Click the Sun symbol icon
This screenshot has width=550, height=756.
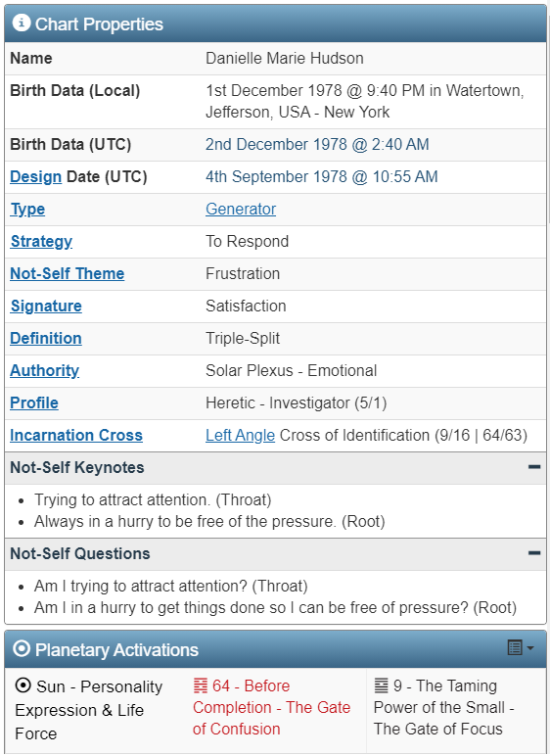pos(23,685)
